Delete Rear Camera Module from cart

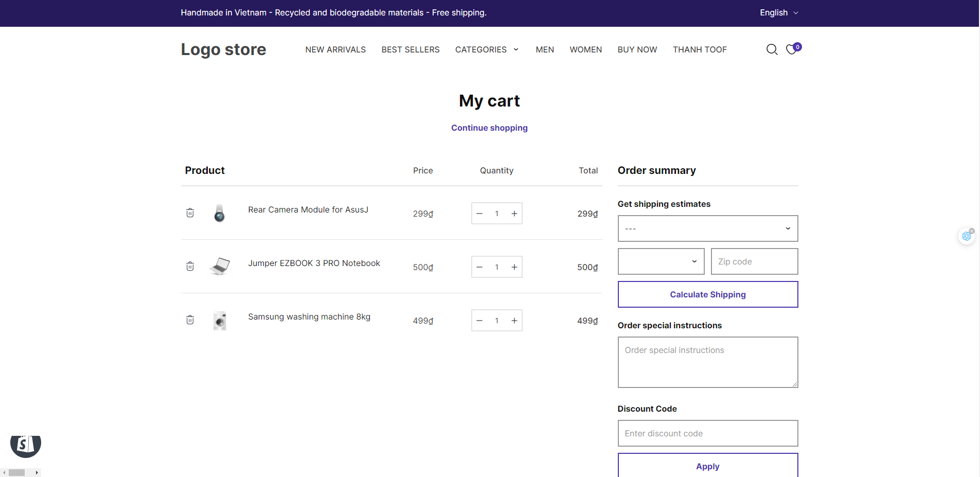tap(190, 213)
